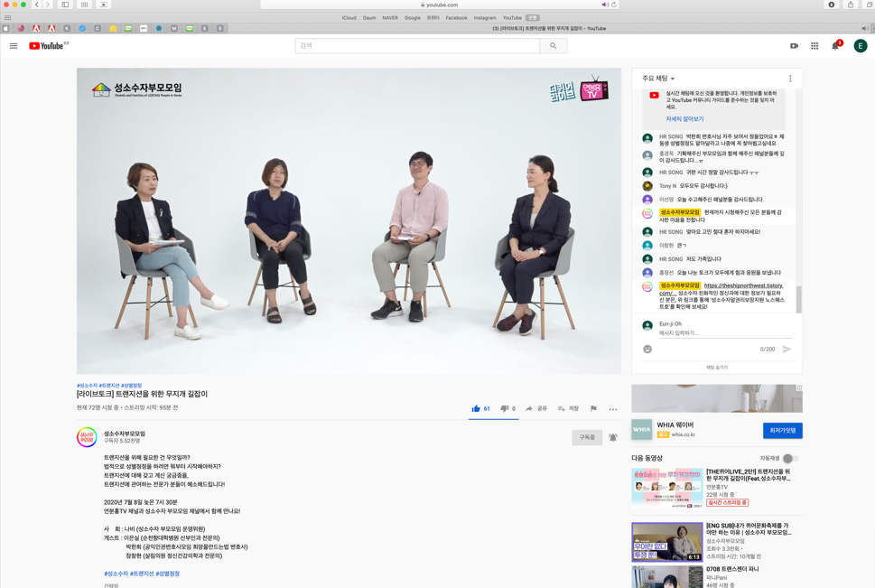The image size is (875, 588).
Task: Send the chat message arrow
Action: click(787, 349)
